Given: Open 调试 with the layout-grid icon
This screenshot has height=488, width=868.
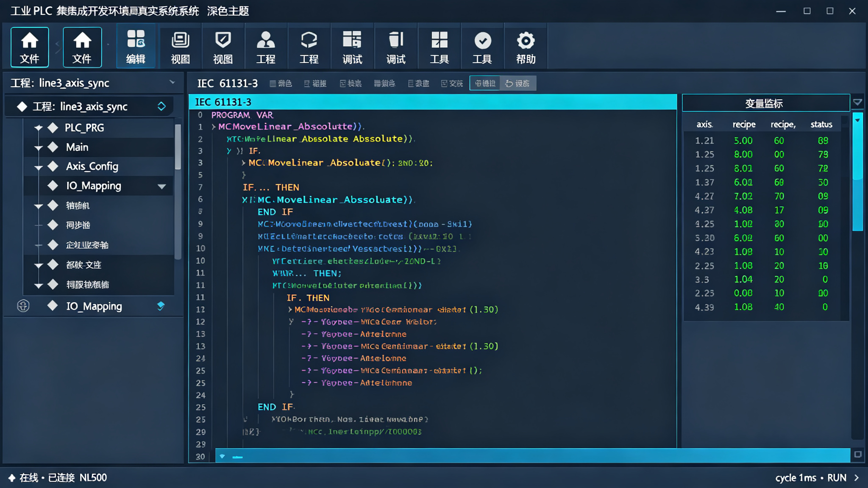Looking at the screenshot, I should 352,47.
